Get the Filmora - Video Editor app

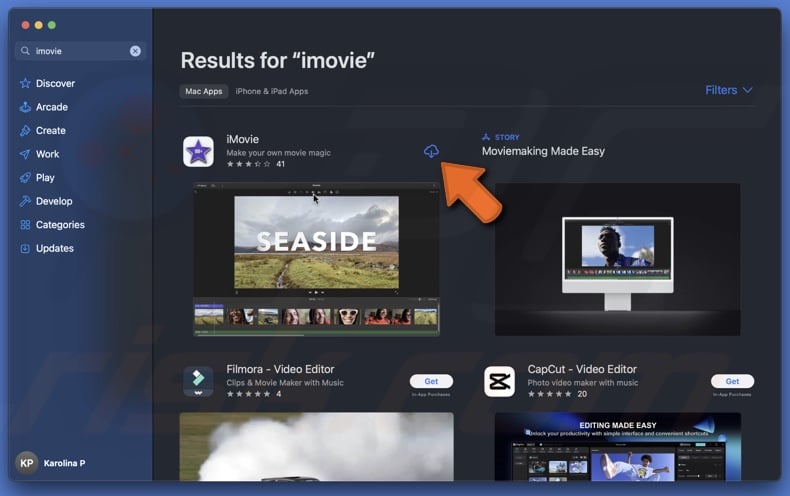[x=431, y=381]
